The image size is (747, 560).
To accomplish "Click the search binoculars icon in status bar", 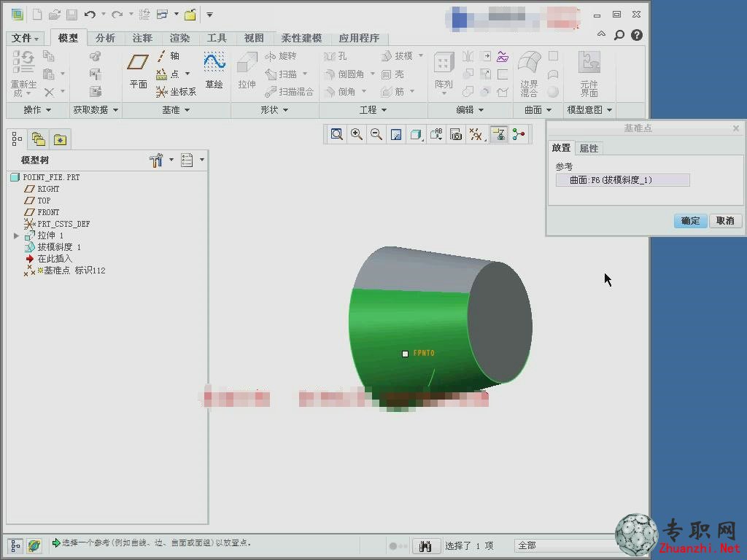I will pyautogui.click(x=425, y=545).
